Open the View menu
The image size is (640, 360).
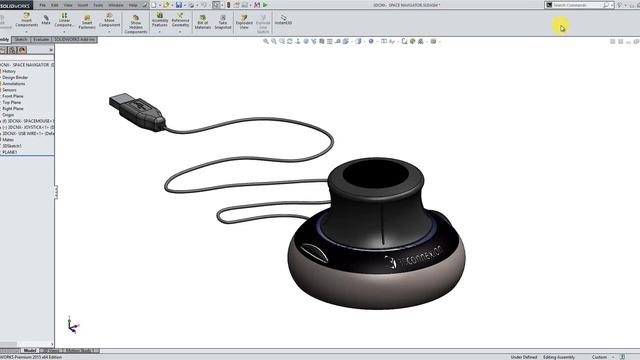click(x=68, y=5)
